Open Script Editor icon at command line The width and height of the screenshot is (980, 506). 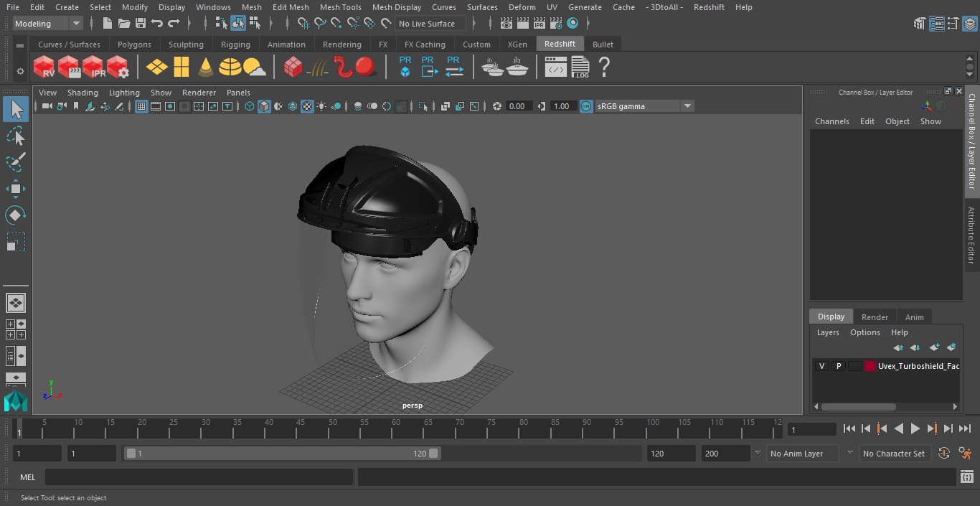point(966,477)
